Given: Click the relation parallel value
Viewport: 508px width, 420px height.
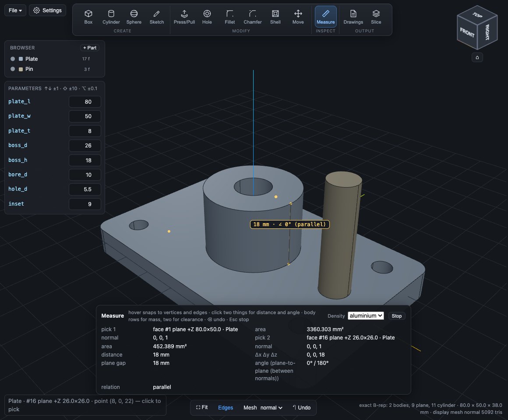Looking at the screenshot, I should click(162, 387).
